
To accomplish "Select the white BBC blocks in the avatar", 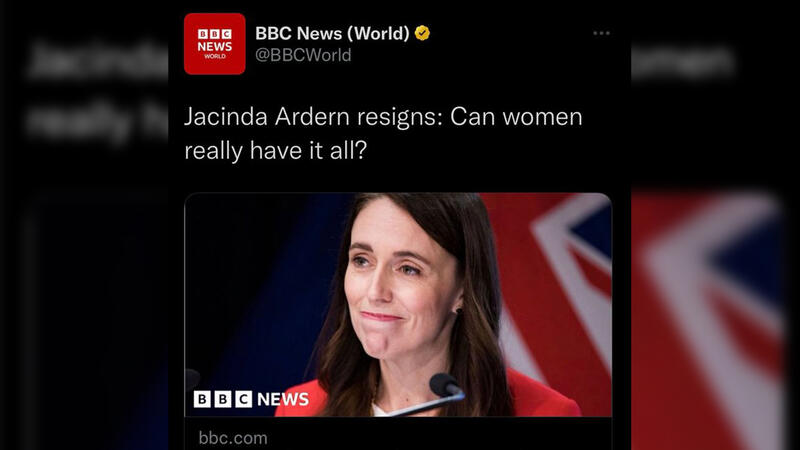I will click(214, 34).
